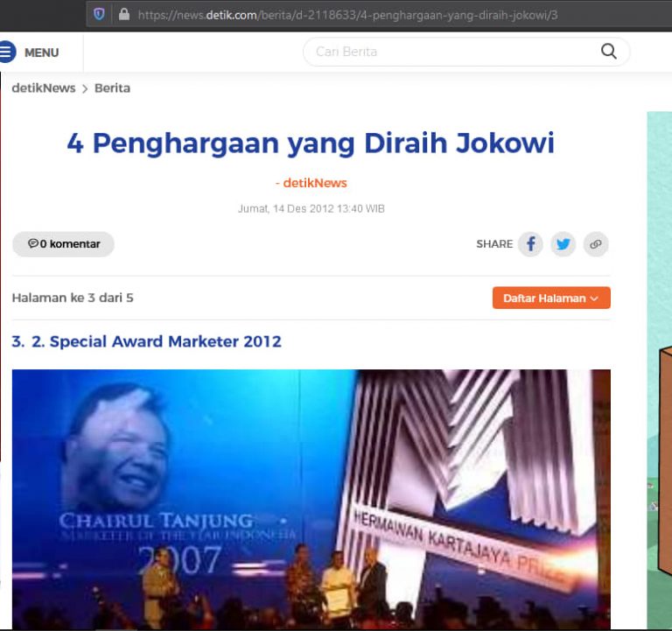Click the search magnifier icon
Viewport: 672px width, 631px height.
(x=609, y=52)
